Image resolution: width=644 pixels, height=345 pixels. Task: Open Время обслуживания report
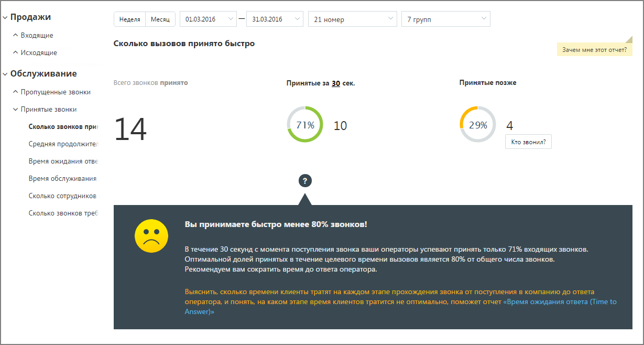[63, 178]
